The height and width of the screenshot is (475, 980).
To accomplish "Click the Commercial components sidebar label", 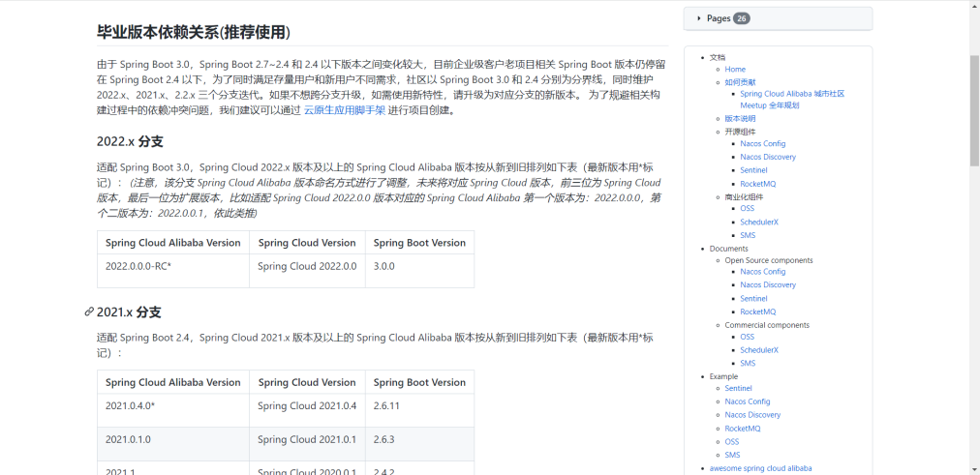I will coord(767,325).
